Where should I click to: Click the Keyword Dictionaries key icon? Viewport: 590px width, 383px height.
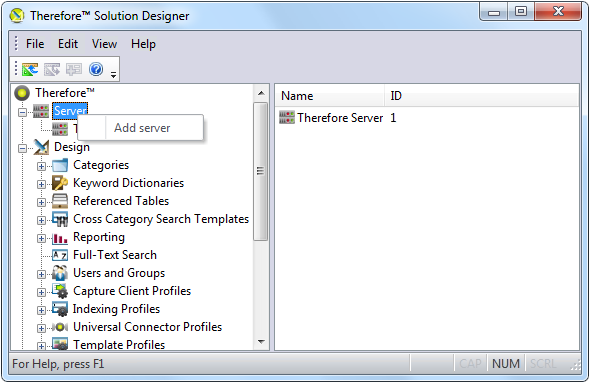pyautogui.click(x=60, y=183)
